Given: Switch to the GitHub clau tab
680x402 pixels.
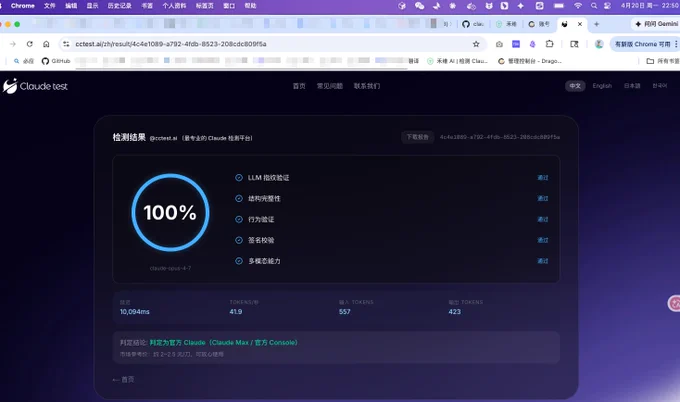Looking at the screenshot, I should click(473, 24).
